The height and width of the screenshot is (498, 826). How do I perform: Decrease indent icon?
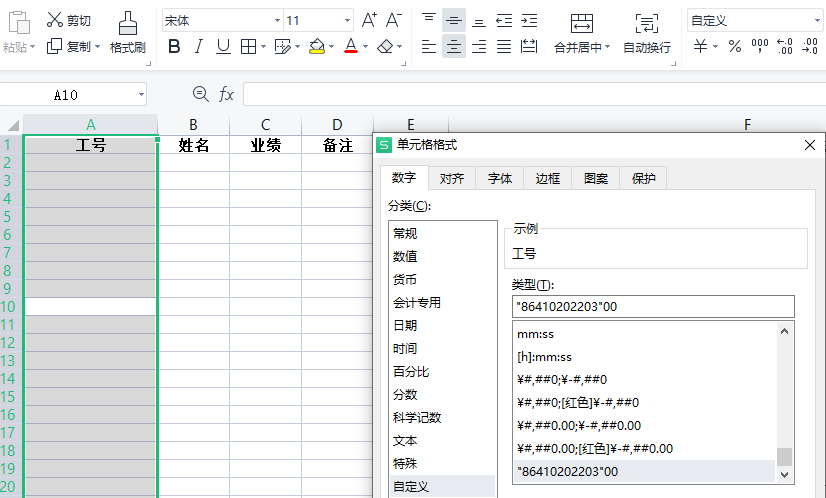(x=504, y=21)
